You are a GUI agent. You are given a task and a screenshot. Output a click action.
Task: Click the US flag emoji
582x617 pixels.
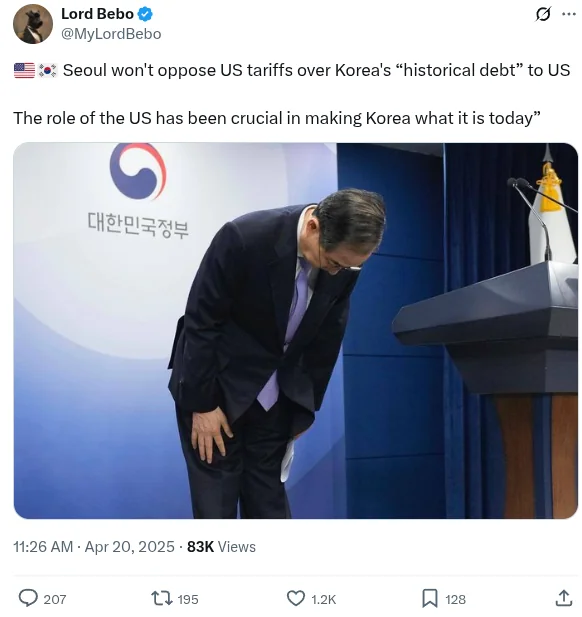pos(24,70)
